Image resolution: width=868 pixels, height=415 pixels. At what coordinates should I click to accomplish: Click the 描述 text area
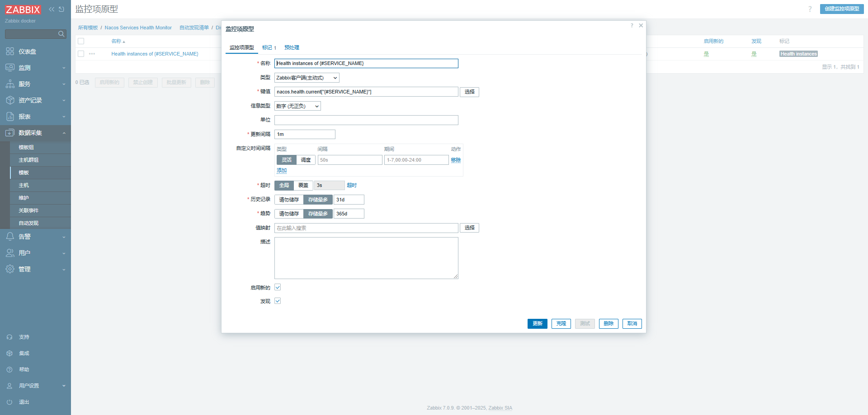click(366, 258)
